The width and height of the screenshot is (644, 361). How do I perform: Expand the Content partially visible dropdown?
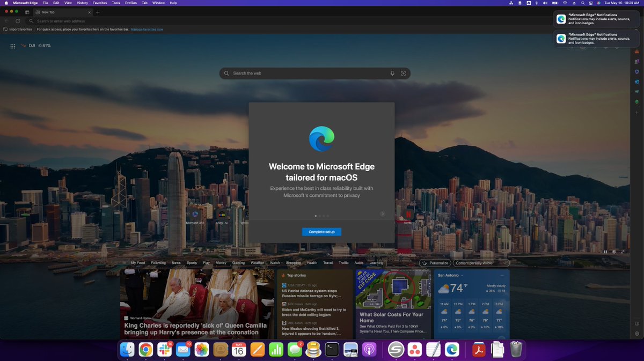(x=481, y=263)
